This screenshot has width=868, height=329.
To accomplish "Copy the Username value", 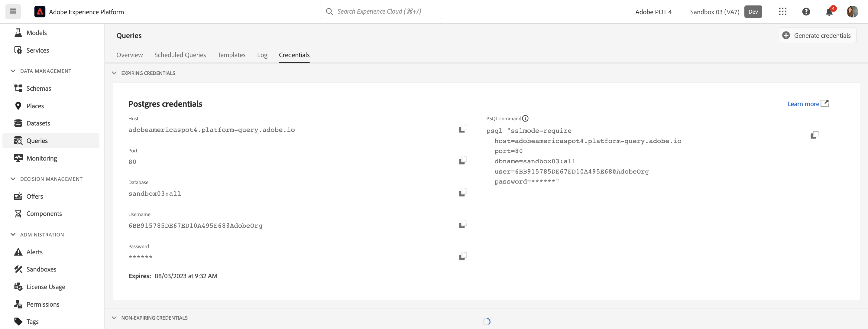I will tap(463, 224).
